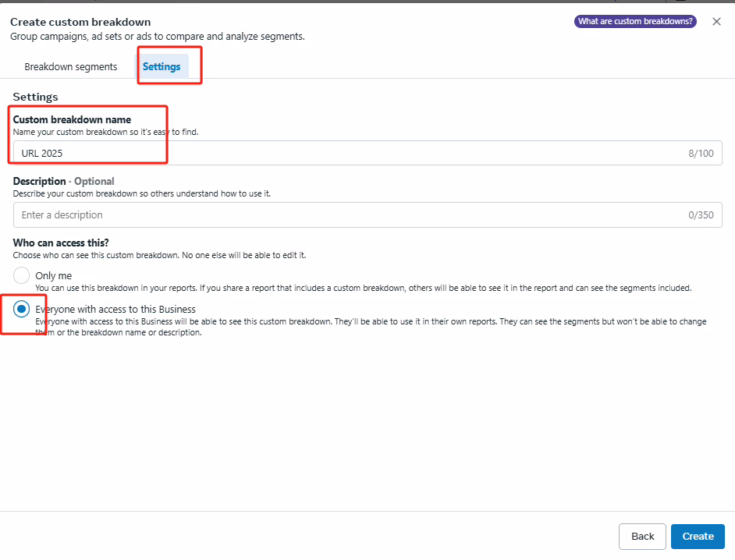Switch to the Breakdown segments tab
This screenshot has width=735, height=560.
71,67
